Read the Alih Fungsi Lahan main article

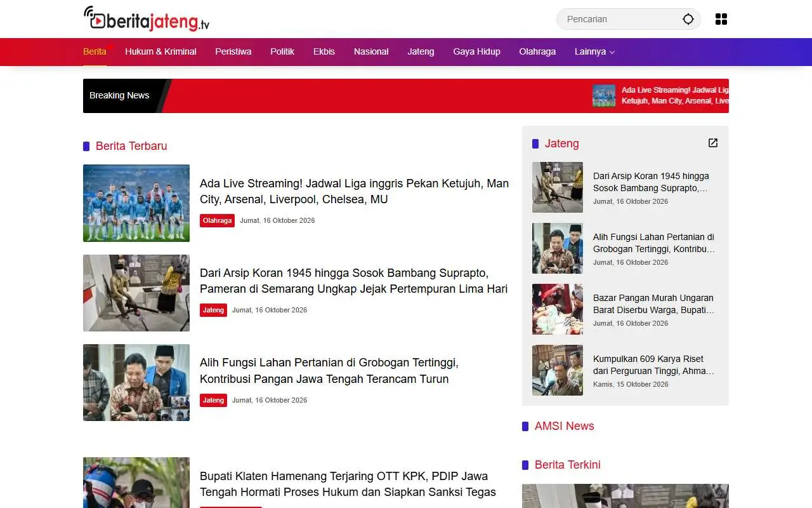(x=329, y=371)
